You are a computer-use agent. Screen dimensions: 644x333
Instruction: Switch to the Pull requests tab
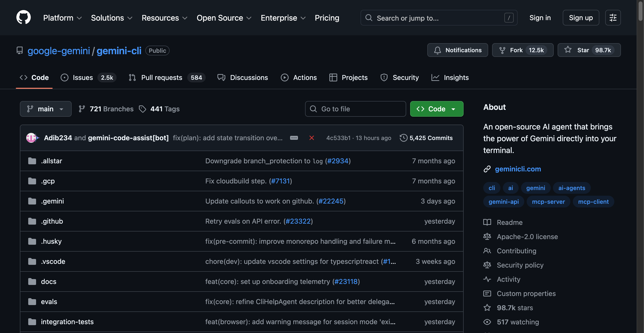[x=167, y=77]
